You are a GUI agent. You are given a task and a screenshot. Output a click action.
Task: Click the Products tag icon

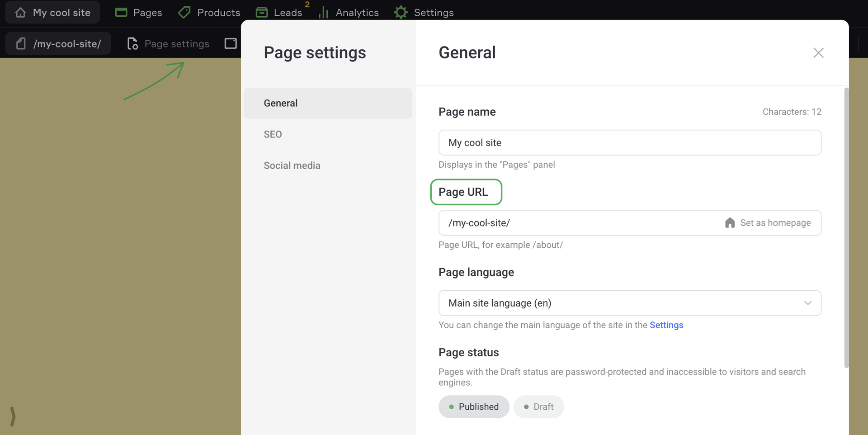tap(184, 12)
